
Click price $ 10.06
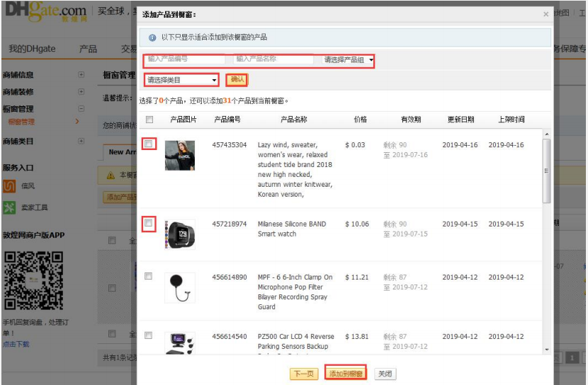(x=357, y=224)
